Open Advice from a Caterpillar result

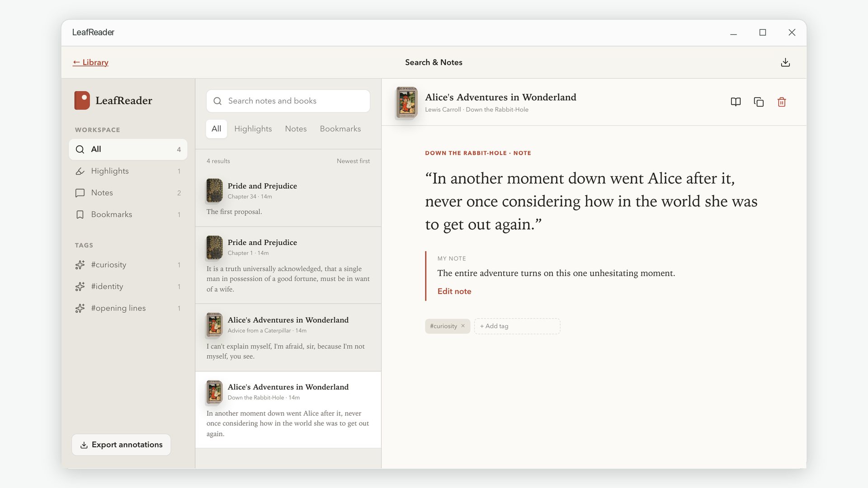pyautogui.click(x=288, y=338)
